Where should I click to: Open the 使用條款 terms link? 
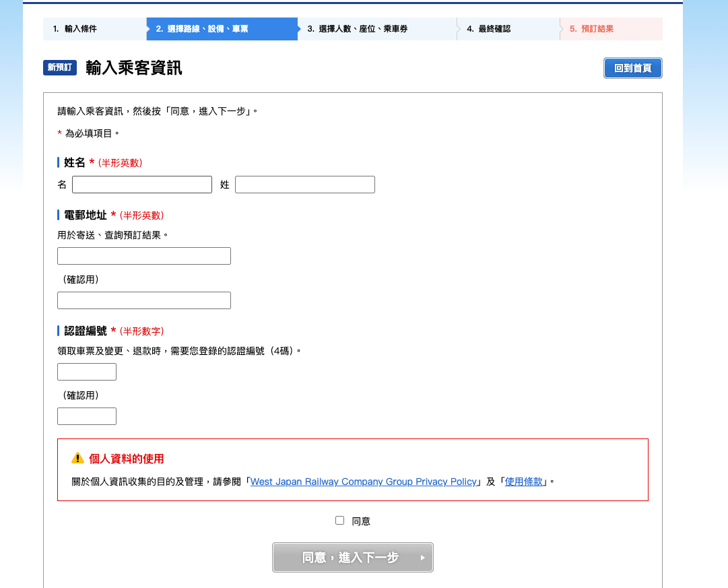524,482
